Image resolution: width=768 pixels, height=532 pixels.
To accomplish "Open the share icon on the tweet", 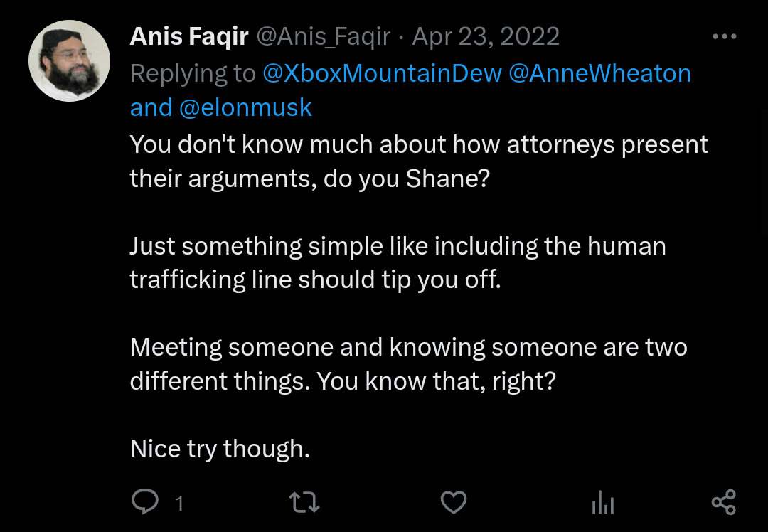I will tap(724, 502).
